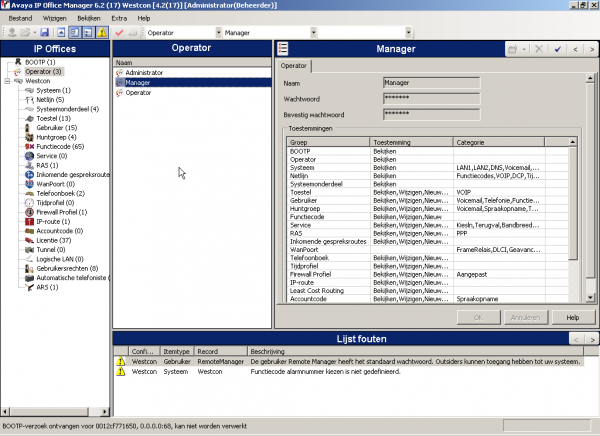
Task: Click the Netlijn (5) tree icon
Action: click(x=29, y=100)
